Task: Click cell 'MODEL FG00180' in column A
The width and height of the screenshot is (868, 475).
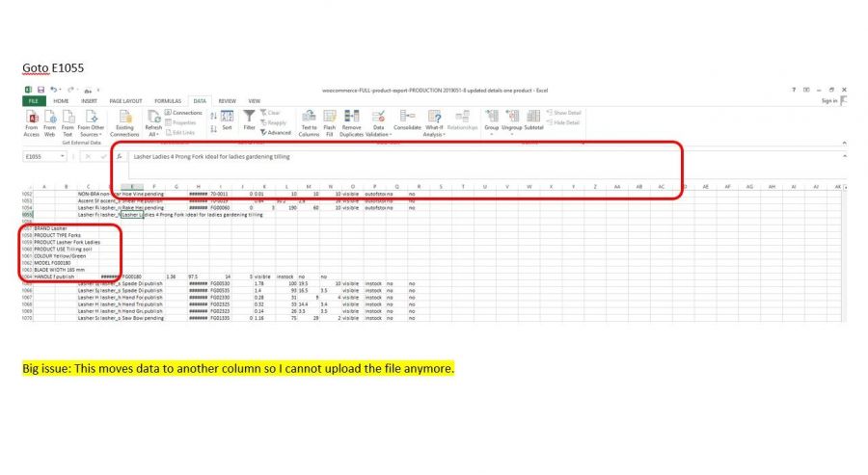Action: point(44,263)
